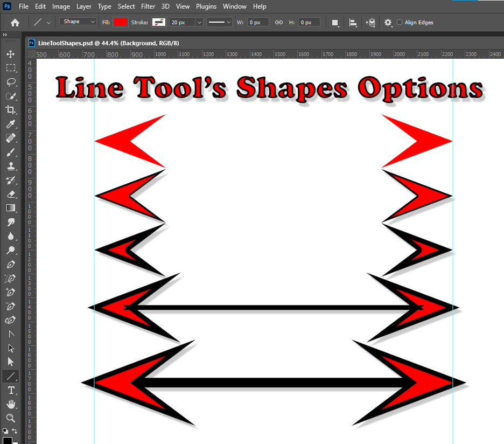Select the Clone Stamp tool
This screenshot has width=504, height=444.
pos(11,166)
